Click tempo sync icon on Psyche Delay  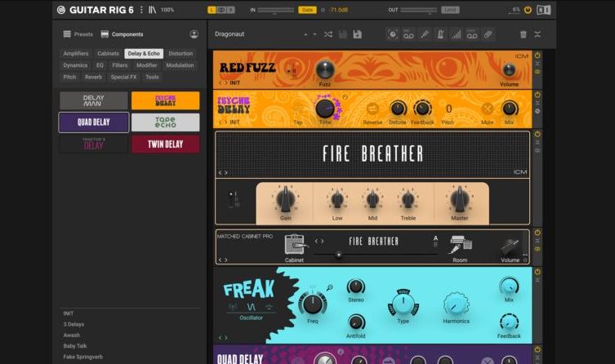point(345,96)
